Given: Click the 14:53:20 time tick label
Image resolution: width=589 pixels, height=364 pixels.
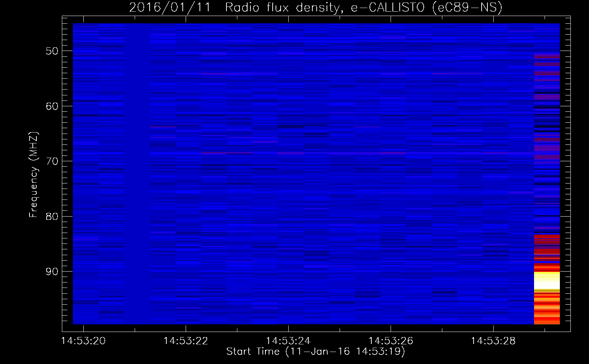Looking at the screenshot, I should pos(83,341).
